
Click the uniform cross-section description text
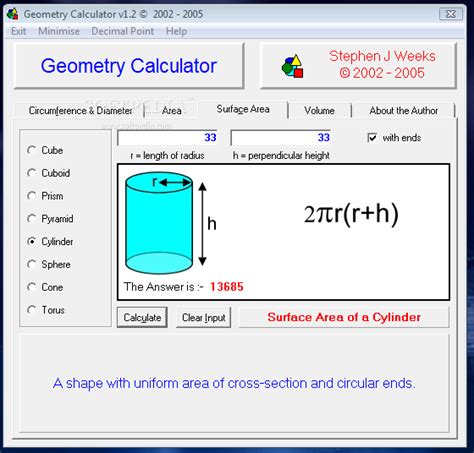[234, 383]
